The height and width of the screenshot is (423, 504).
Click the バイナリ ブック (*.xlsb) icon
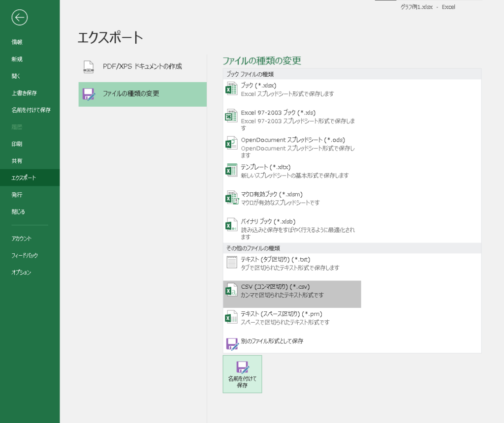pos(231,225)
